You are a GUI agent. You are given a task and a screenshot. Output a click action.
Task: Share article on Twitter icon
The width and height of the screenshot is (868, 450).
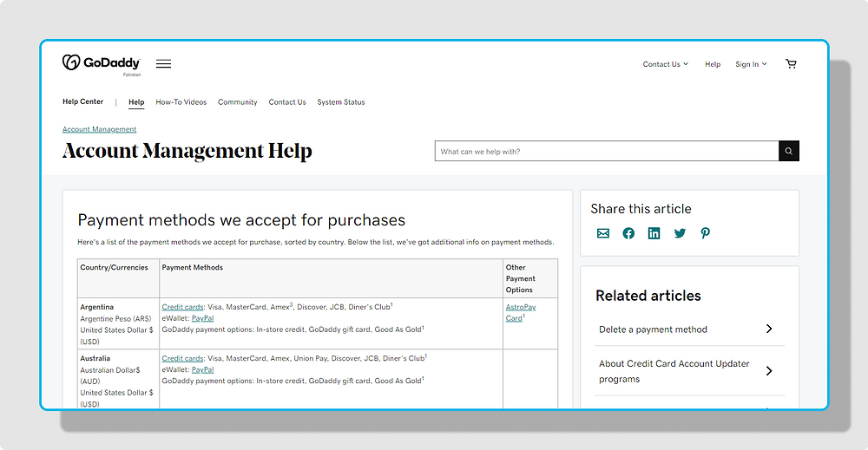[680, 233]
